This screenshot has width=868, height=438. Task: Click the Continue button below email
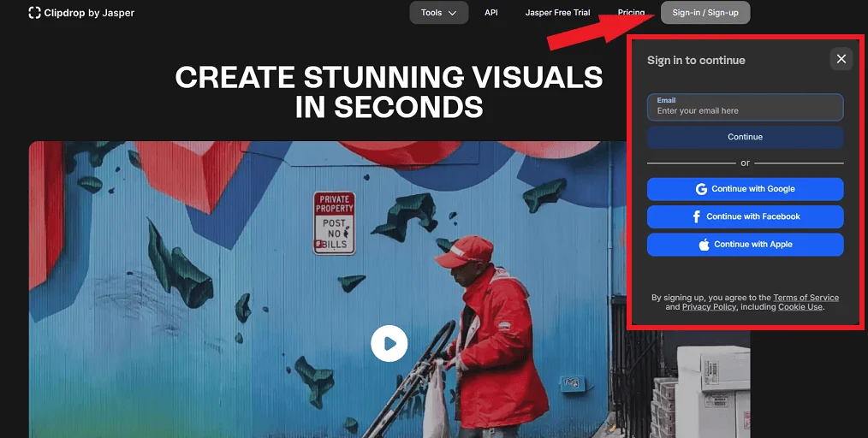(x=745, y=137)
